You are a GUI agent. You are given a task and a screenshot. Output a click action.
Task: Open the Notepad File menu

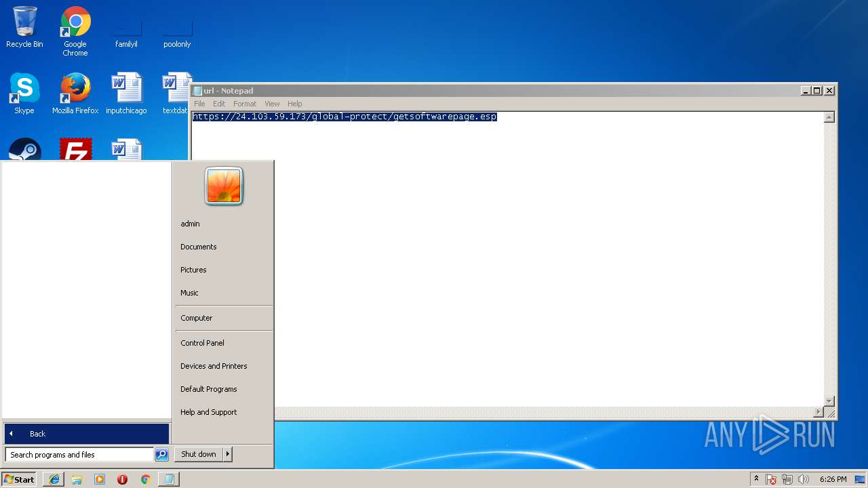[199, 104]
